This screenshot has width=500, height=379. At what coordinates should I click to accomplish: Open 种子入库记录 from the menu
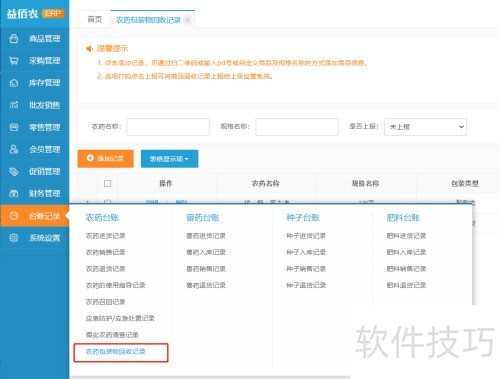pyautogui.click(x=306, y=252)
